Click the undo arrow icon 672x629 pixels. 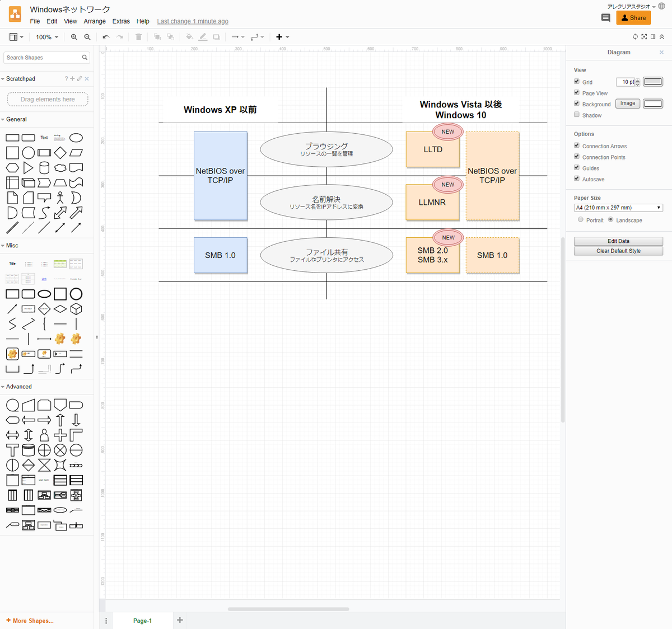(x=106, y=37)
